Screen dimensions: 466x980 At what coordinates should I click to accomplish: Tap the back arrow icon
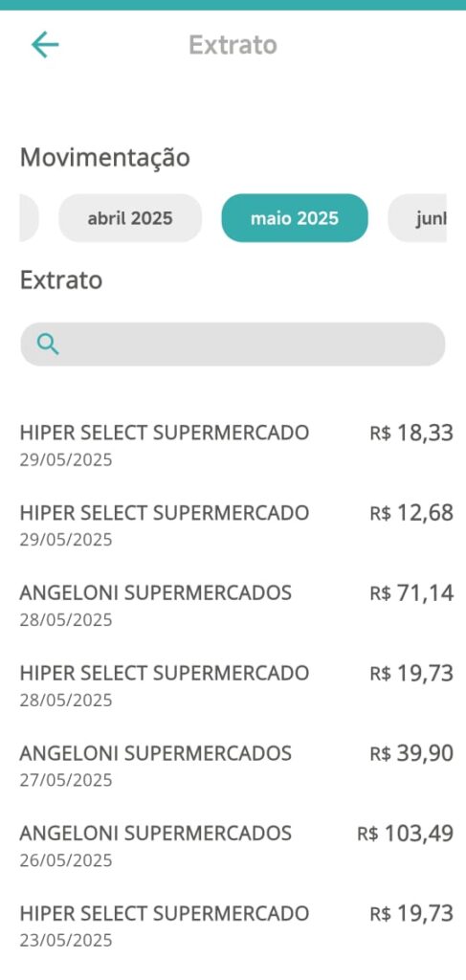tap(45, 45)
